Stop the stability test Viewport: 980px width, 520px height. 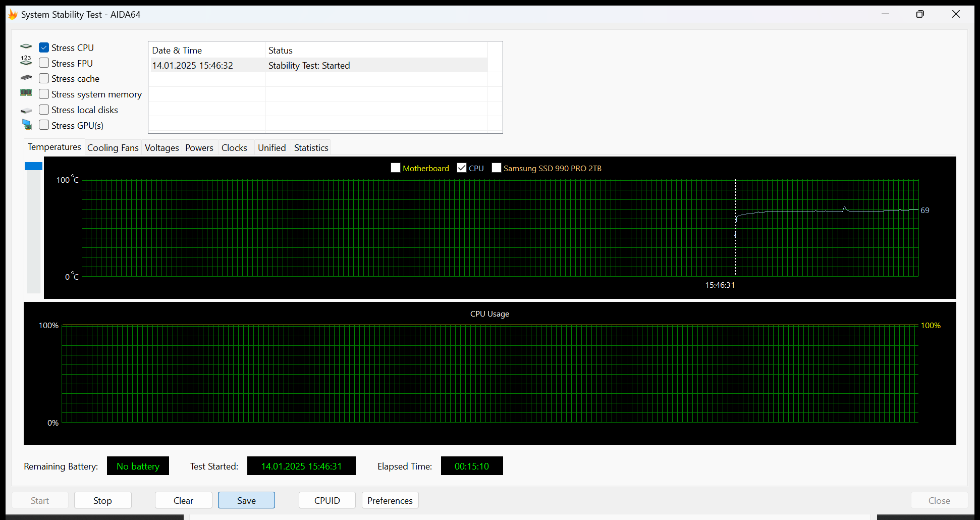(102, 500)
